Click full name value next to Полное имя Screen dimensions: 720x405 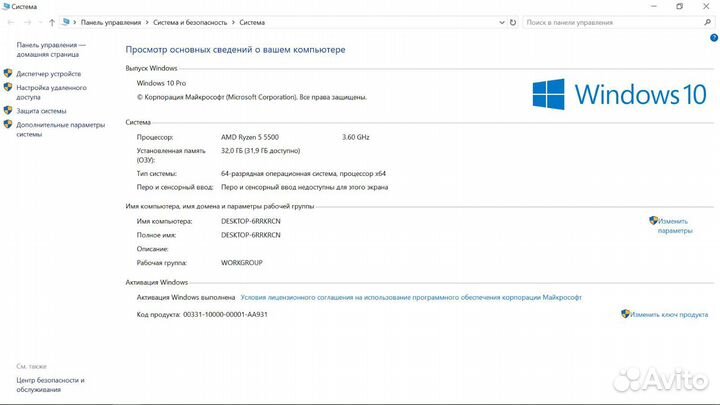251,235
